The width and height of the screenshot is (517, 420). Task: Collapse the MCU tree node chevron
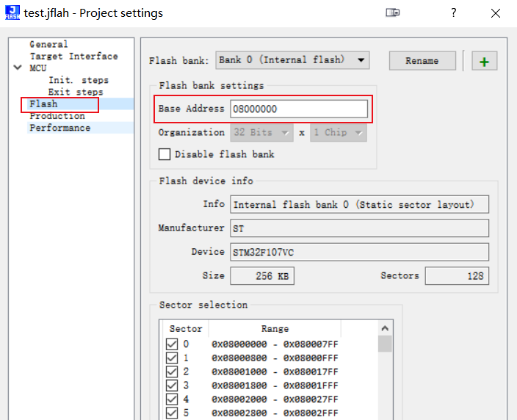point(18,68)
